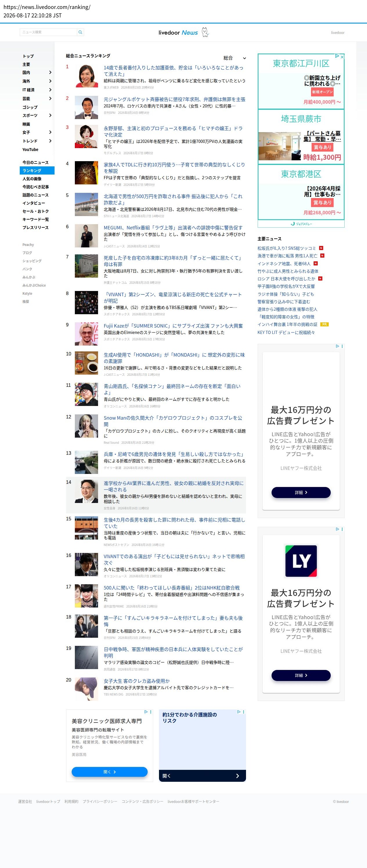Click 開く button on beauty clinic ad
Viewport: 367px width, 868px height.
(109, 772)
